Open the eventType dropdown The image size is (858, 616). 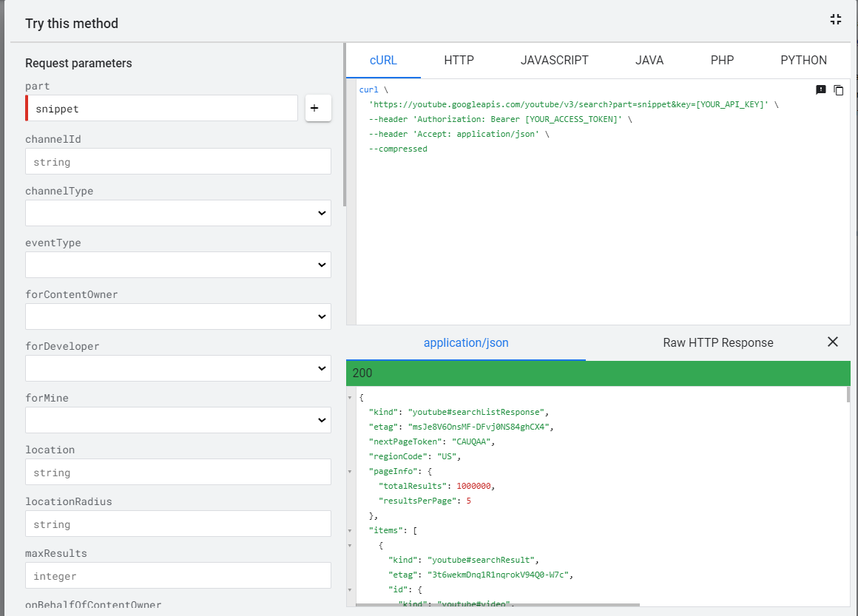coord(178,265)
